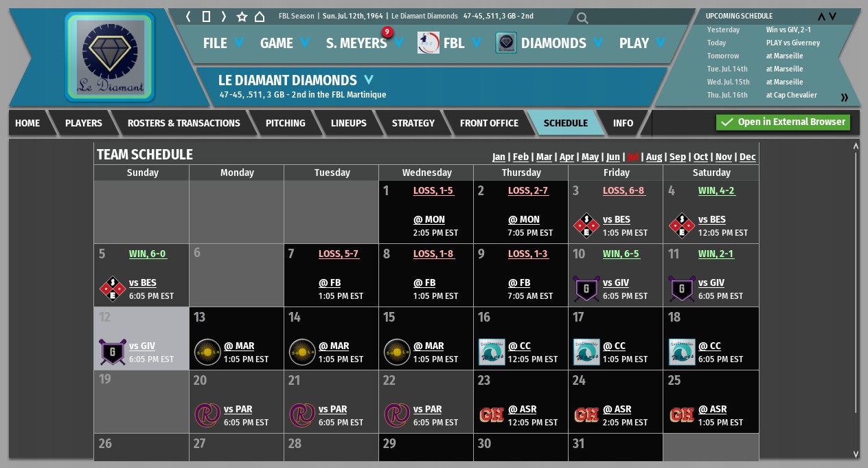Click the @ ASR link on July 24
The image size is (868, 468).
pyautogui.click(x=617, y=409)
